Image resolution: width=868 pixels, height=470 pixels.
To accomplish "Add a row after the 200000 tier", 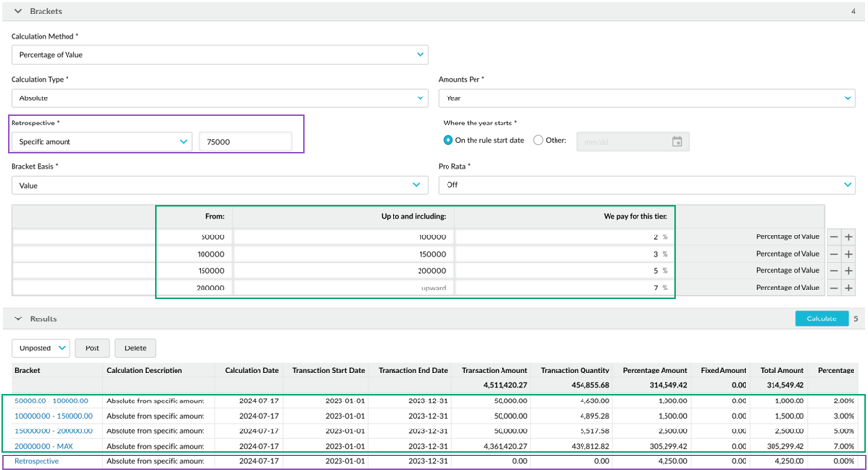I will pos(849,288).
